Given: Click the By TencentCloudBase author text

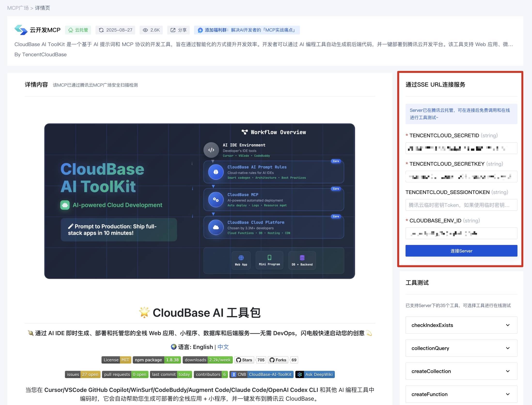Looking at the screenshot, I should (x=40, y=55).
